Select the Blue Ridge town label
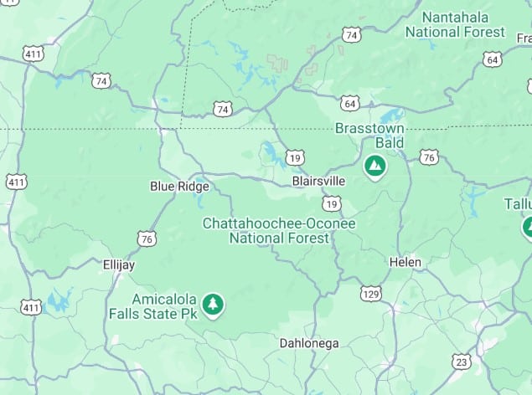This screenshot has width=532, height=395. pos(179,187)
